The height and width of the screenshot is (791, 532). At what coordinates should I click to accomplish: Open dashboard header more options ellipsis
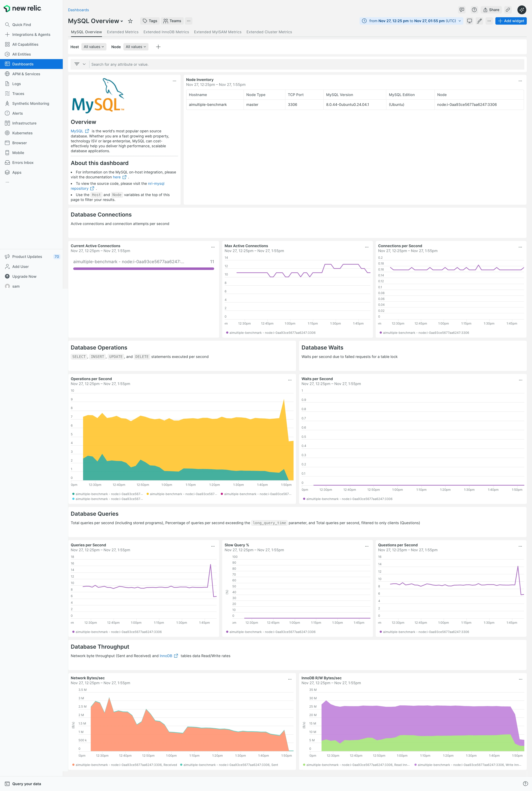[x=489, y=21]
